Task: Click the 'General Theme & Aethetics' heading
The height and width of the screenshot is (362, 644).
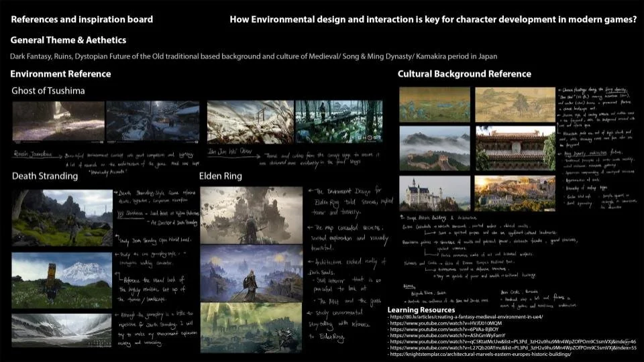Action: (68, 40)
